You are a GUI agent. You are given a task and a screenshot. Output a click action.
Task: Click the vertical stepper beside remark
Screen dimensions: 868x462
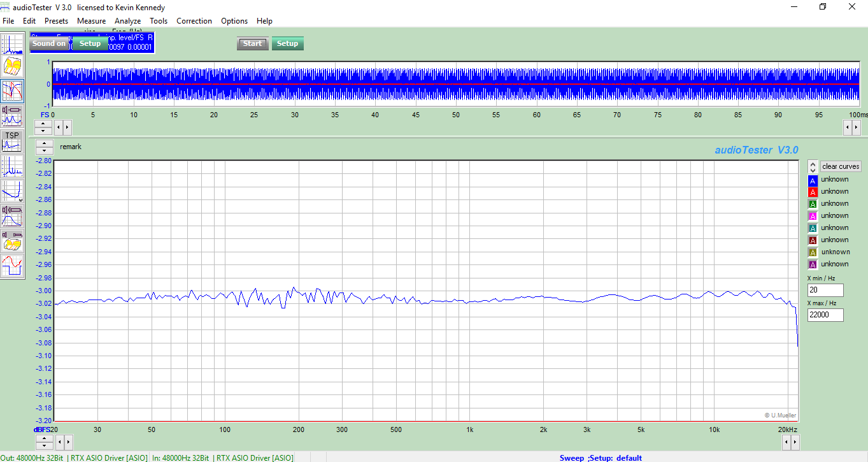coord(44,147)
